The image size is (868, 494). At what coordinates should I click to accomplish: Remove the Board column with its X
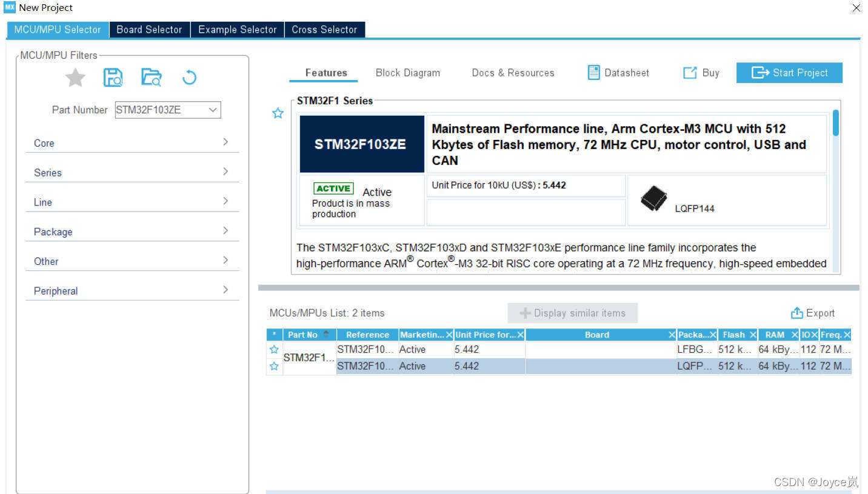672,335
